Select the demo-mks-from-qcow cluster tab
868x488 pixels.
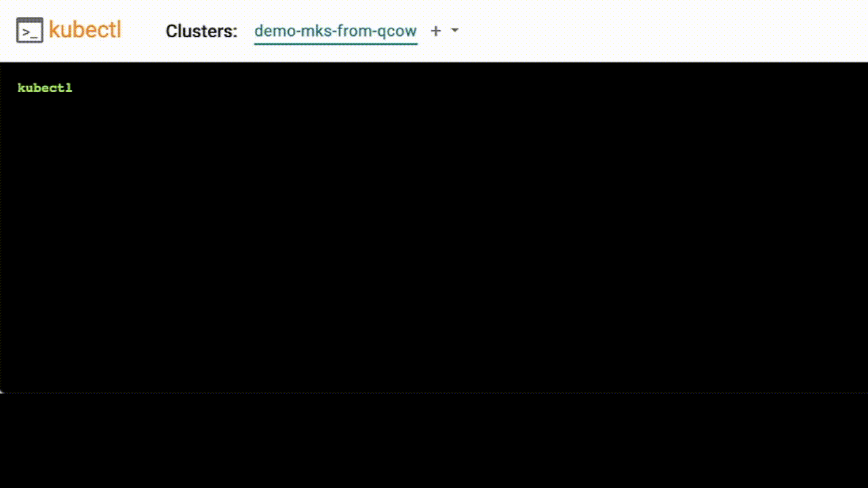tap(336, 31)
